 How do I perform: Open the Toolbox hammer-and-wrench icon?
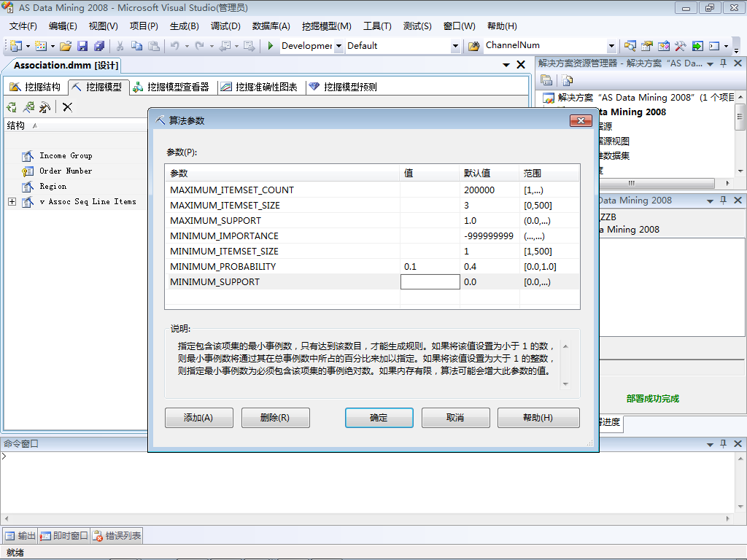(x=681, y=46)
